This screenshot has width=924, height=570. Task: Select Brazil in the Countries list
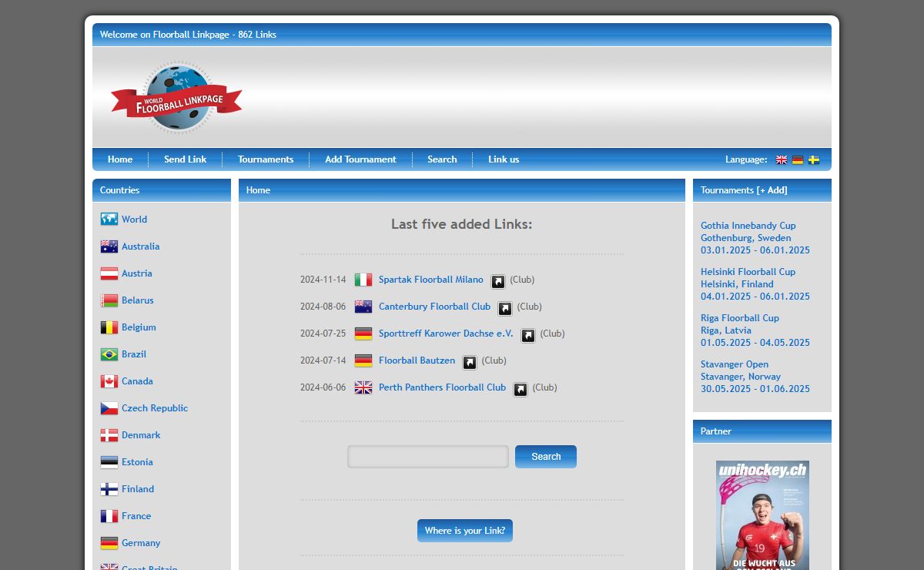coord(134,354)
